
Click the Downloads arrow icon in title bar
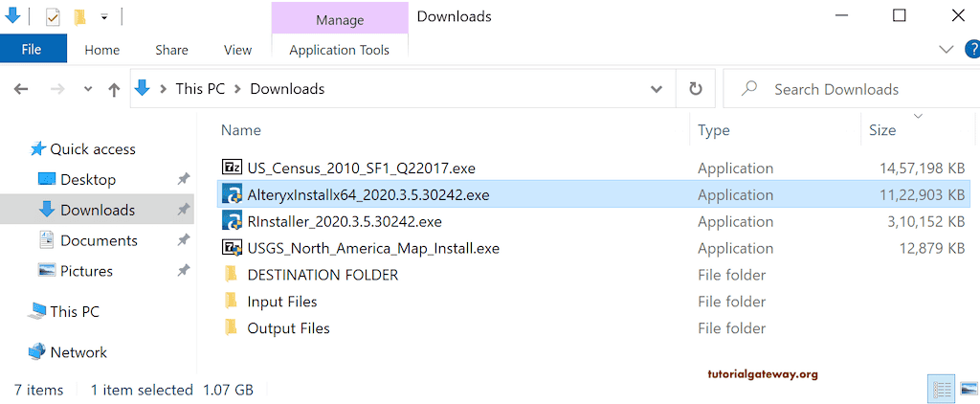click(12, 15)
